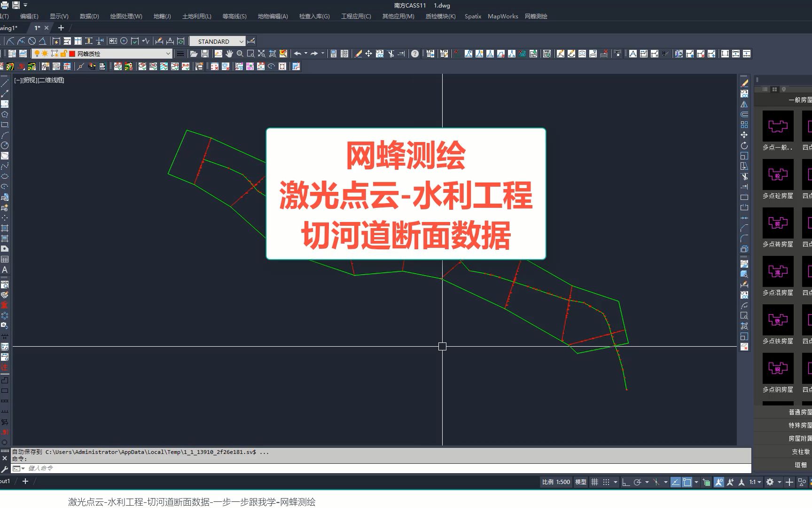Toggle annotation visibility in status bar

click(x=719, y=482)
